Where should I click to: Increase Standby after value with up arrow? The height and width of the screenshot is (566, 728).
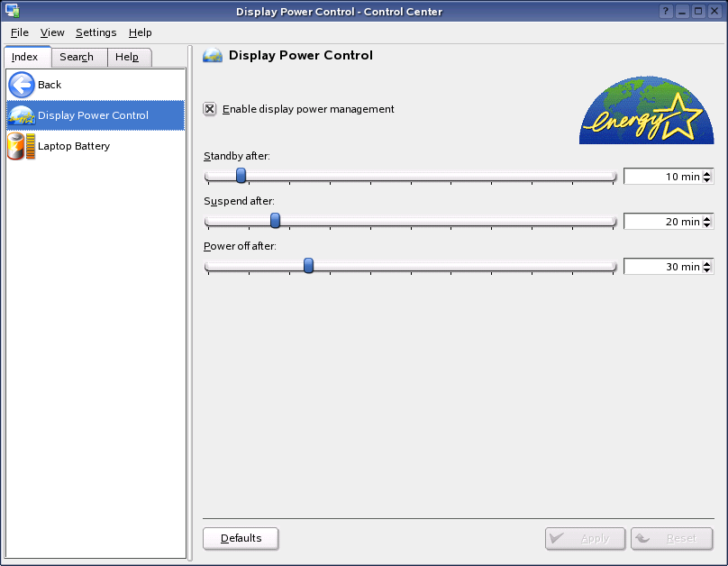(x=706, y=173)
